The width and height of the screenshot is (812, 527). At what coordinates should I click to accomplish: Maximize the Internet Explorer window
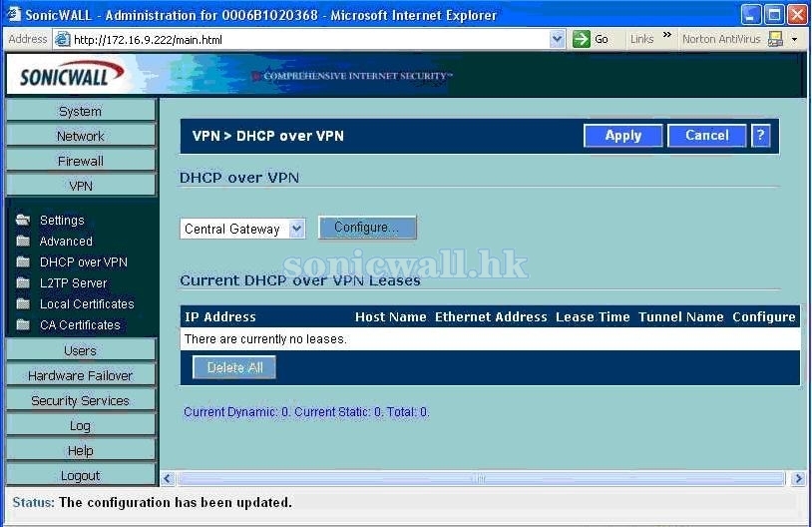tap(774, 15)
